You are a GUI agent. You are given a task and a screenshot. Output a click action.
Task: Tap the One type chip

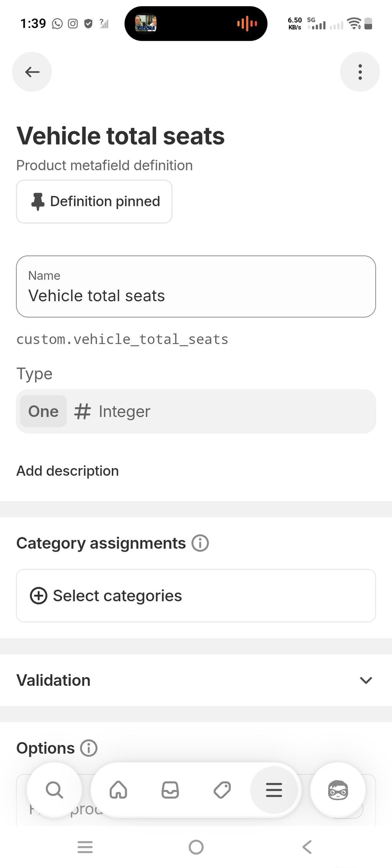(43, 411)
